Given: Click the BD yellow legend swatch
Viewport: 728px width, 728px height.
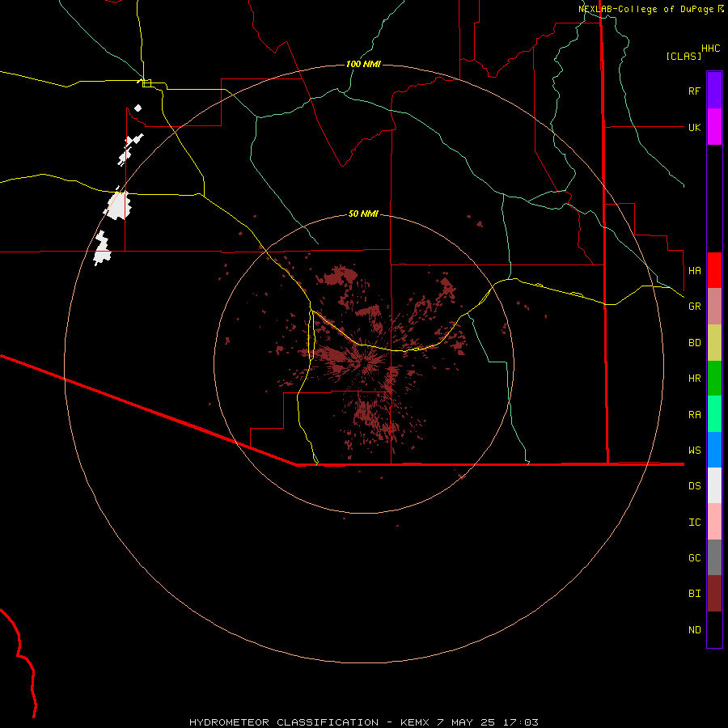Looking at the screenshot, I should tap(714, 342).
